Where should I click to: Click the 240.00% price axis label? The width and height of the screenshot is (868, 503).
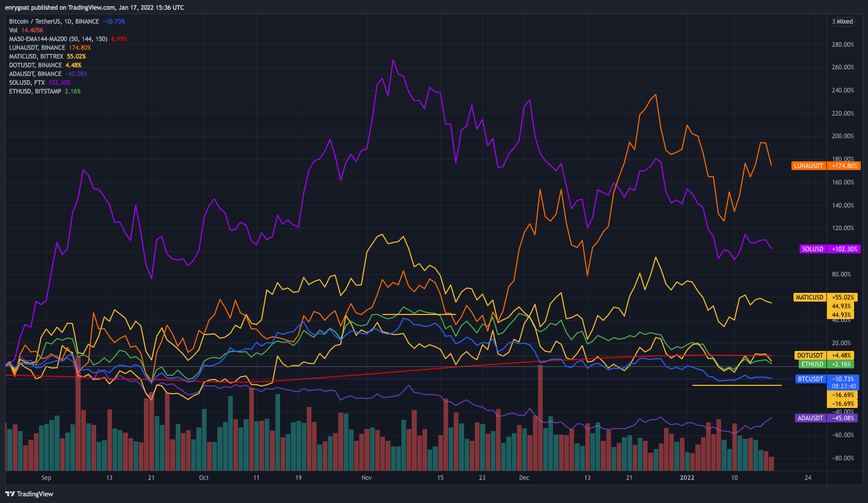[x=843, y=90]
